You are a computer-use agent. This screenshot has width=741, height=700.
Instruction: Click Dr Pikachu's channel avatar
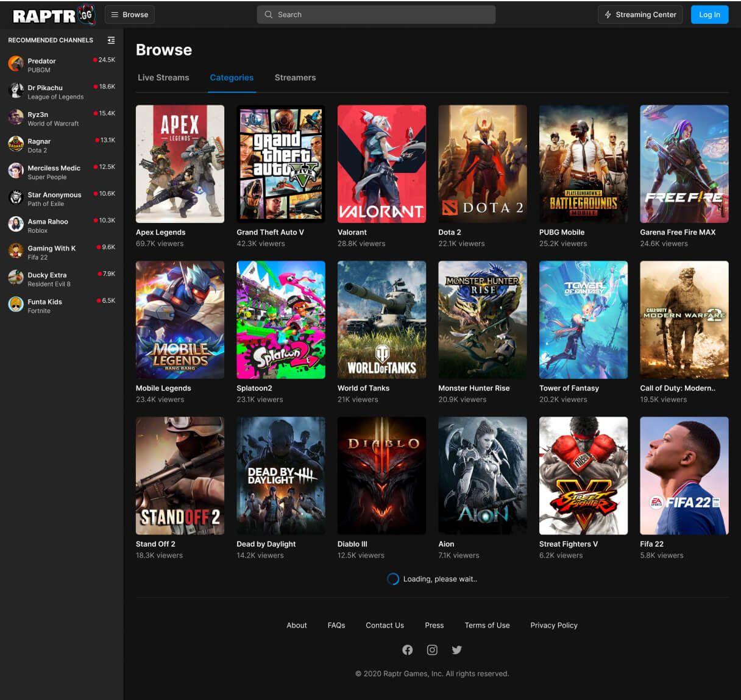pyautogui.click(x=16, y=90)
